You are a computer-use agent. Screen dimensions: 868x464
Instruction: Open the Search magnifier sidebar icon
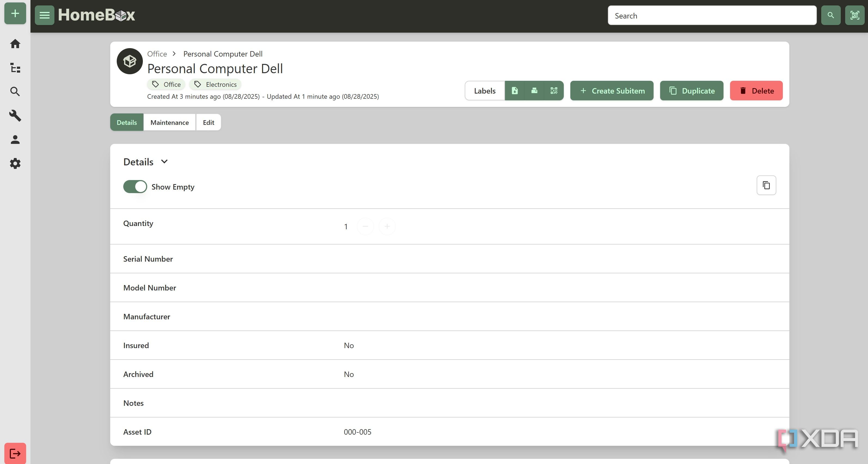15,92
